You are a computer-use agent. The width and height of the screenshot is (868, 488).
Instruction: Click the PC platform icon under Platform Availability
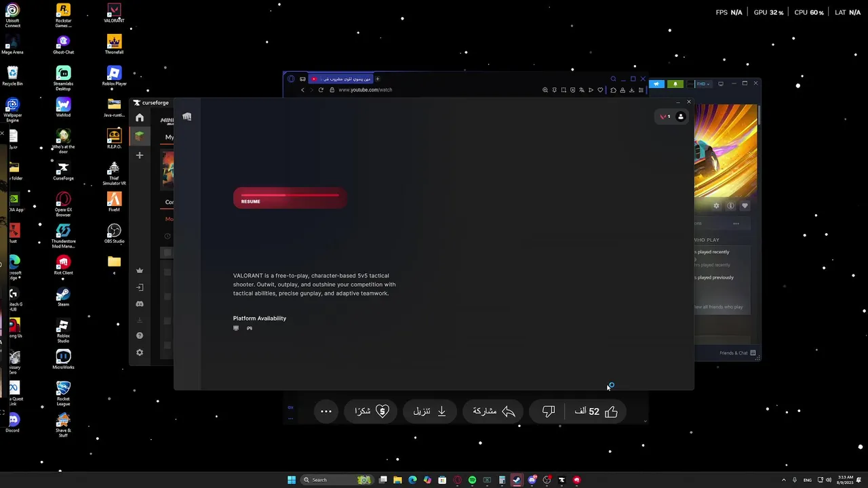pyautogui.click(x=236, y=328)
